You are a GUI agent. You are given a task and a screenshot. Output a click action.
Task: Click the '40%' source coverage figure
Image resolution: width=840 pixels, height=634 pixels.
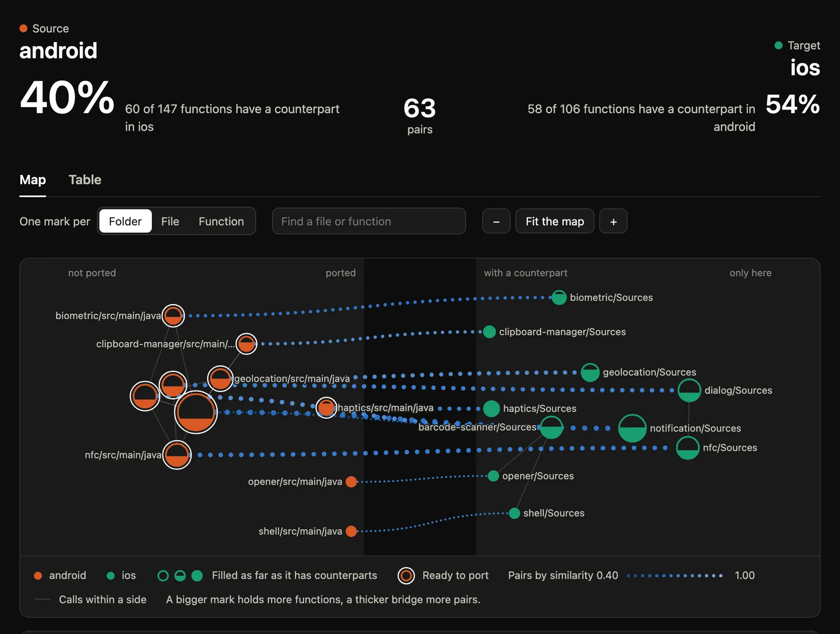pyautogui.click(x=67, y=97)
